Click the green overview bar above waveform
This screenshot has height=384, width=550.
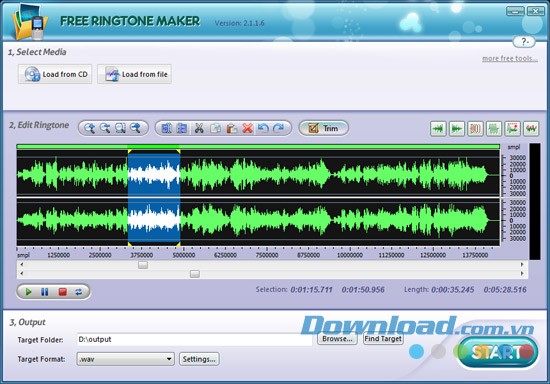point(258,147)
